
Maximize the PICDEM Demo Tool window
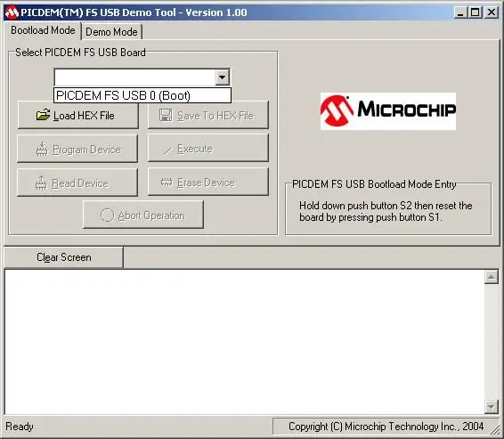coord(476,12)
